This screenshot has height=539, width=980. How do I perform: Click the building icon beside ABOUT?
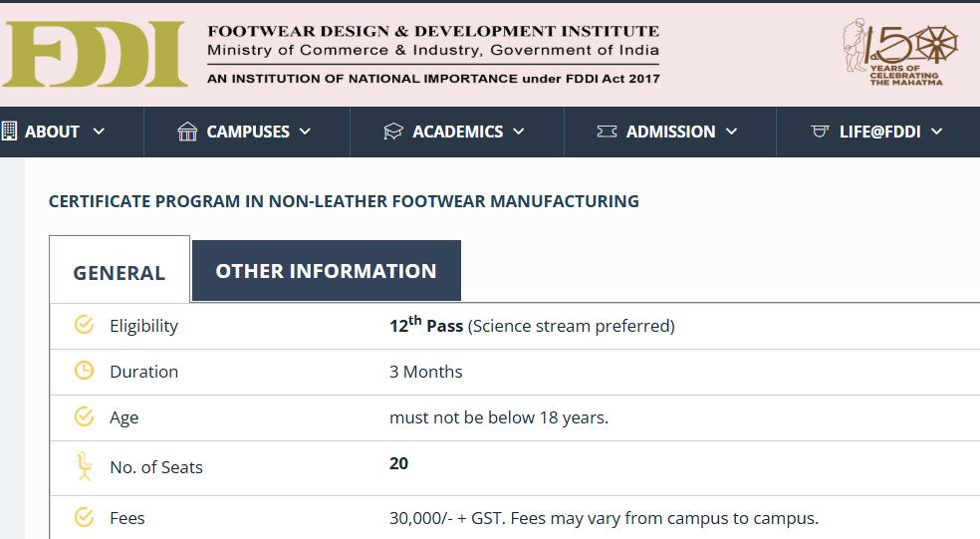tap(10, 132)
